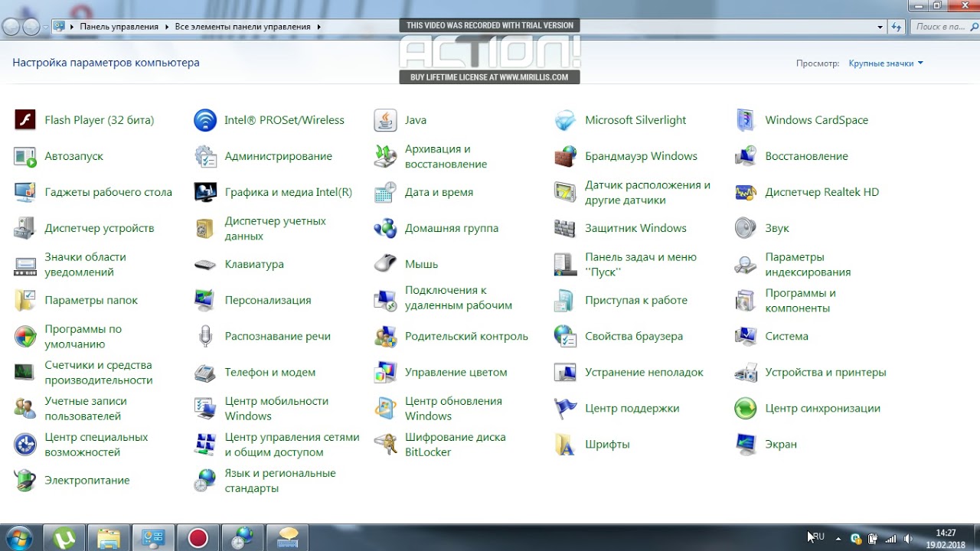
Task: Open Устройства и принтеры icon
Action: pyautogui.click(x=746, y=373)
